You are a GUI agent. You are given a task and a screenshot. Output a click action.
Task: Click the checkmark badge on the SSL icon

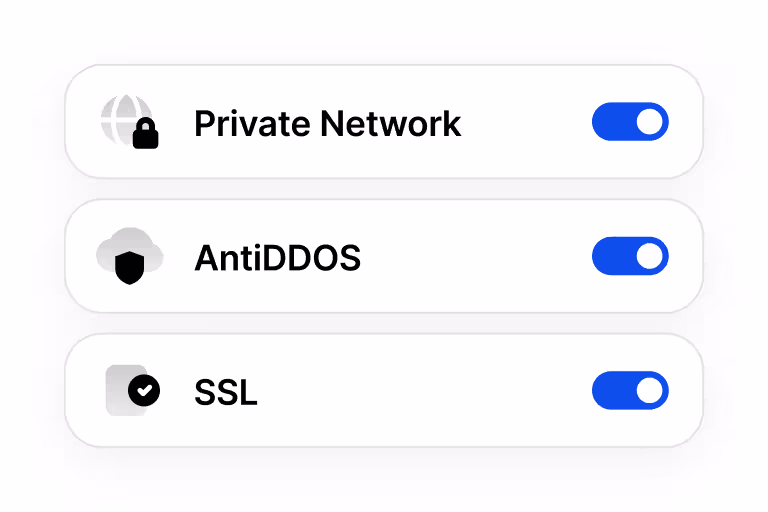click(x=145, y=390)
